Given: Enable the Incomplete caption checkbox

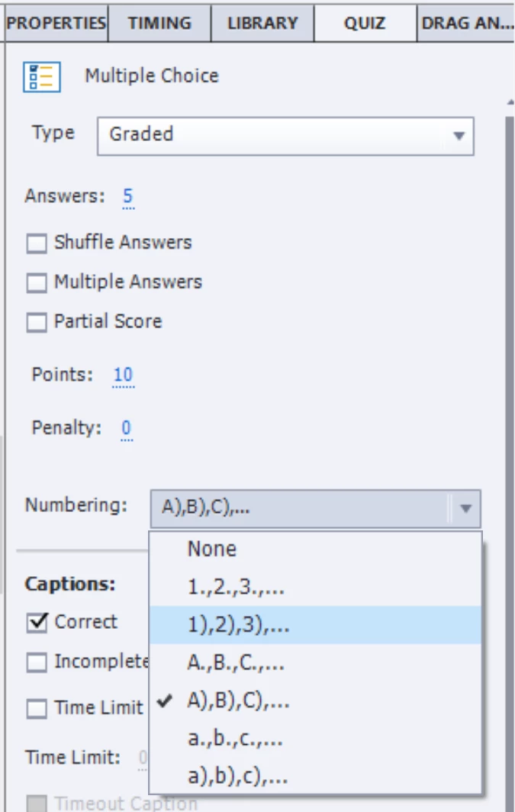Looking at the screenshot, I should pyautogui.click(x=36, y=662).
